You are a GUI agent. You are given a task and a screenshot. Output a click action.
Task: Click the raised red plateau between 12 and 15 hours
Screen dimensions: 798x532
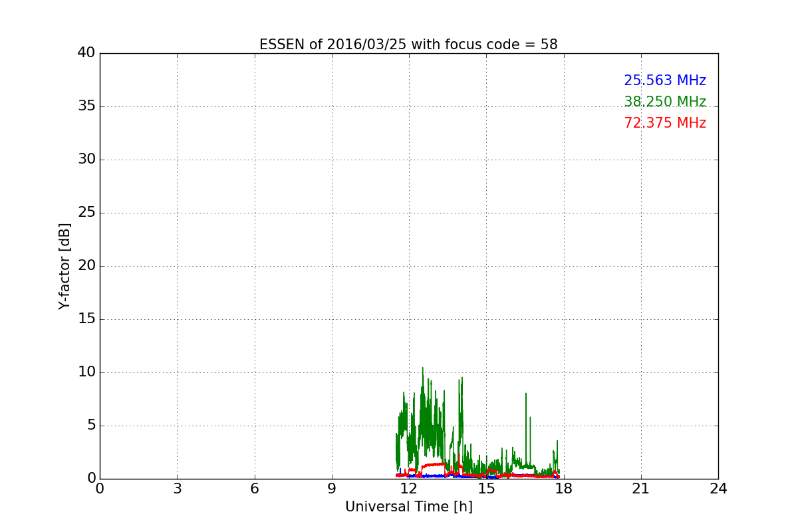pyautogui.click(x=433, y=464)
